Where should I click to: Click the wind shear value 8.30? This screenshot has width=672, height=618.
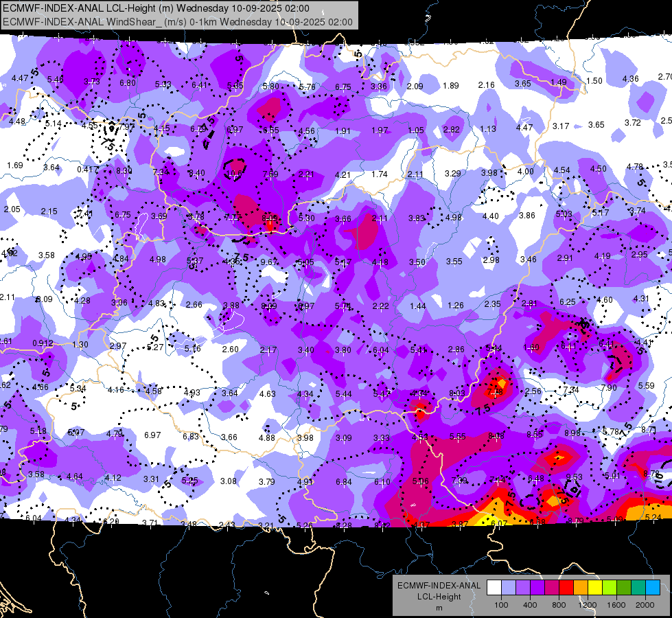point(124,171)
